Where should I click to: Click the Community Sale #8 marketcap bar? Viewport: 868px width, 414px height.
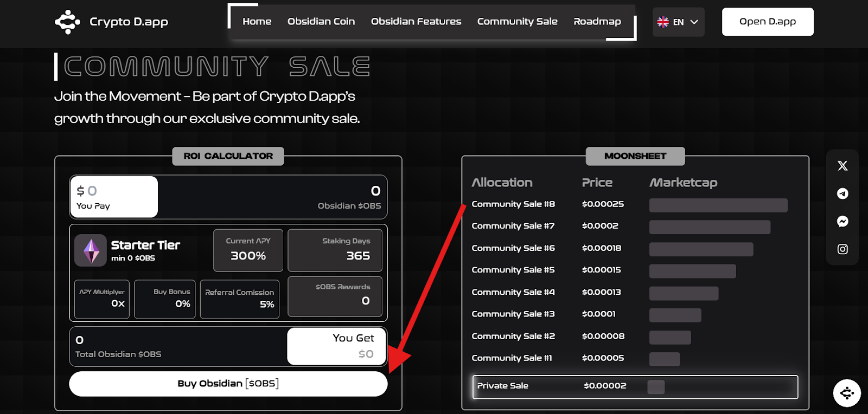click(x=718, y=205)
